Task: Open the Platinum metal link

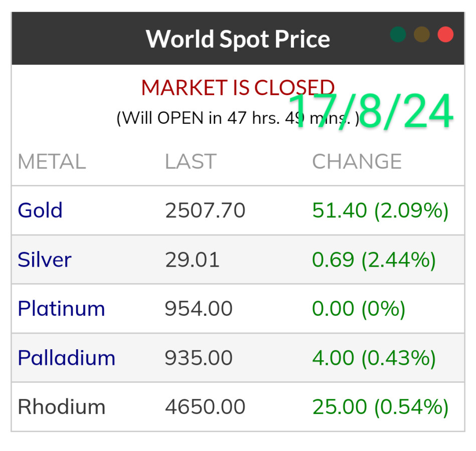Action: [61, 309]
